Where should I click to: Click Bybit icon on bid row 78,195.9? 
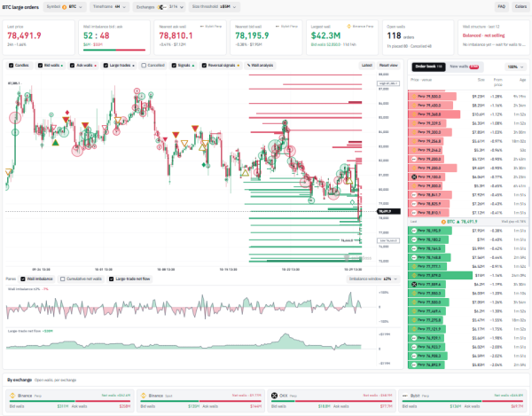[413, 231]
